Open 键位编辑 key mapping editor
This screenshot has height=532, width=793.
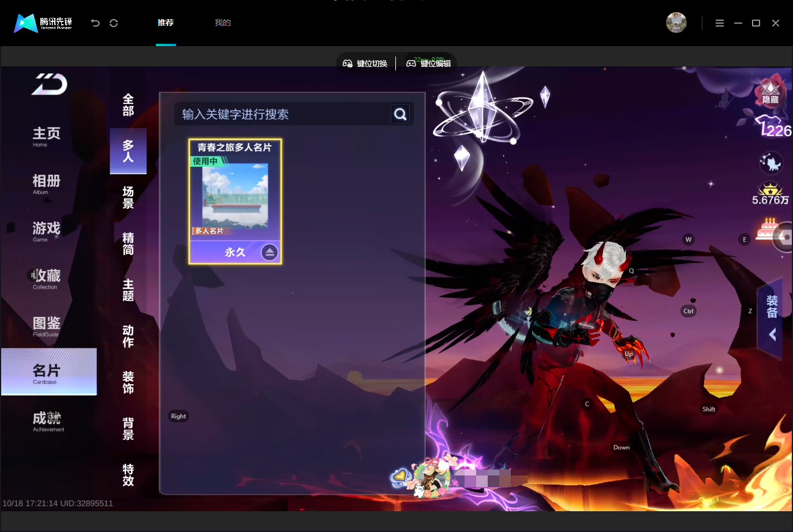[x=429, y=63]
